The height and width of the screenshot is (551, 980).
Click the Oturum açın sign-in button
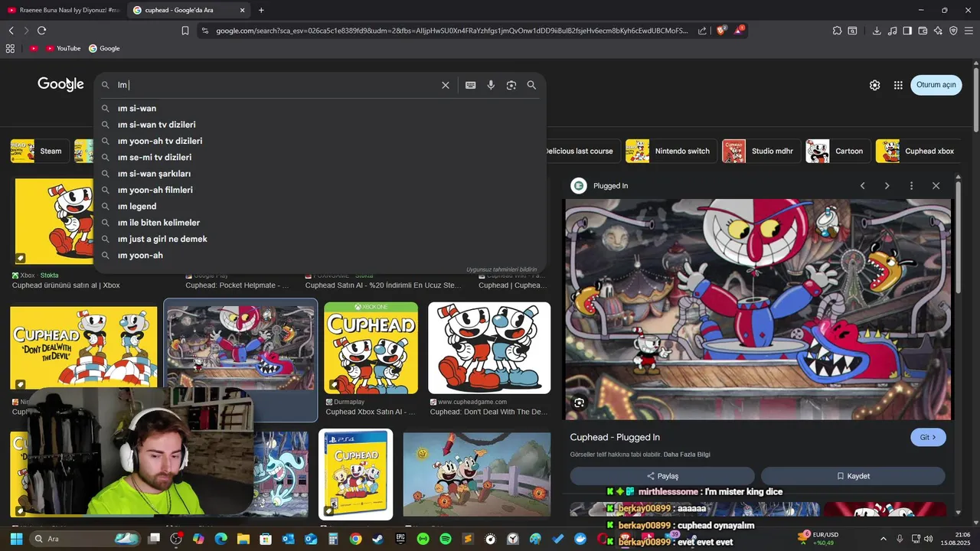[936, 85]
